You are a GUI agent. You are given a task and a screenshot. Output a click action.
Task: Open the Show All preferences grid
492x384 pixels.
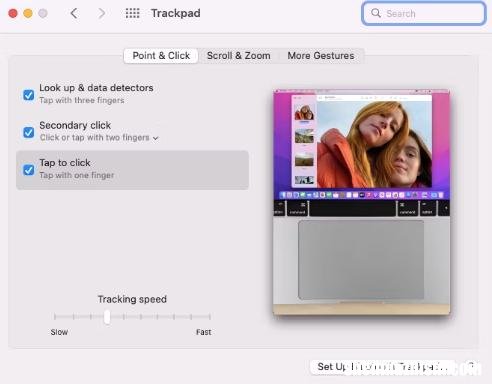pos(132,13)
